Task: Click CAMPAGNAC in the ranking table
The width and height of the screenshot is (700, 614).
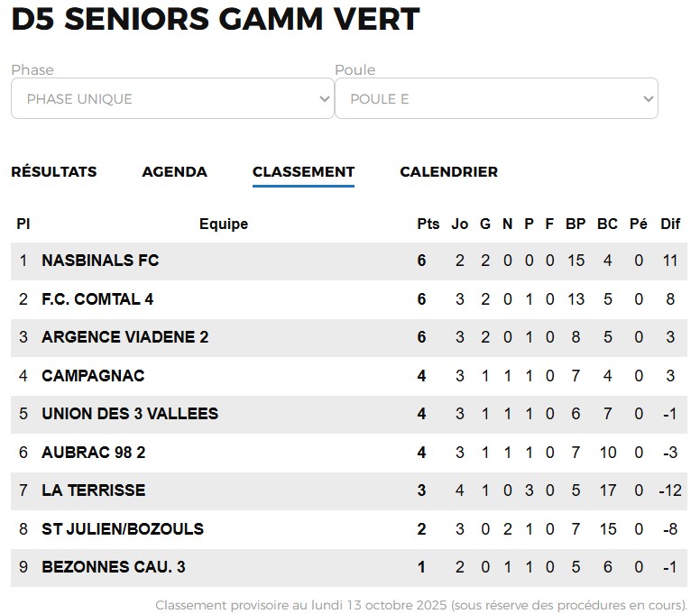Action: tap(93, 375)
